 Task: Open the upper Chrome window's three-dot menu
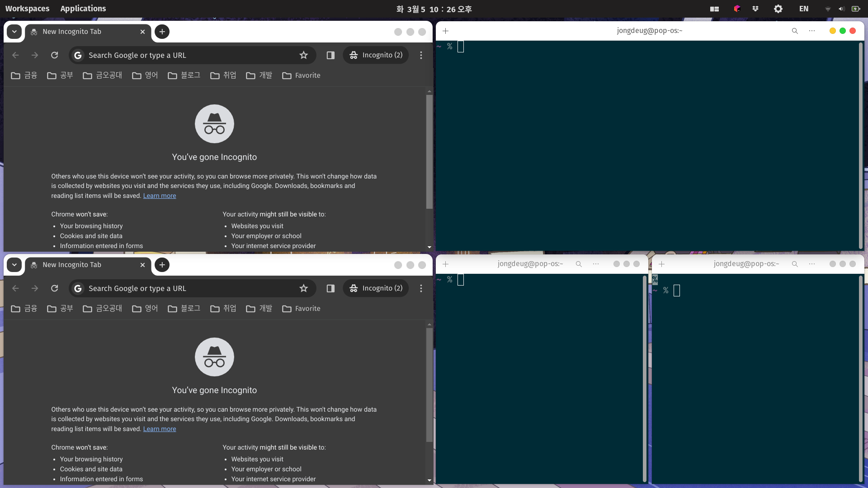pyautogui.click(x=421, y=55)
